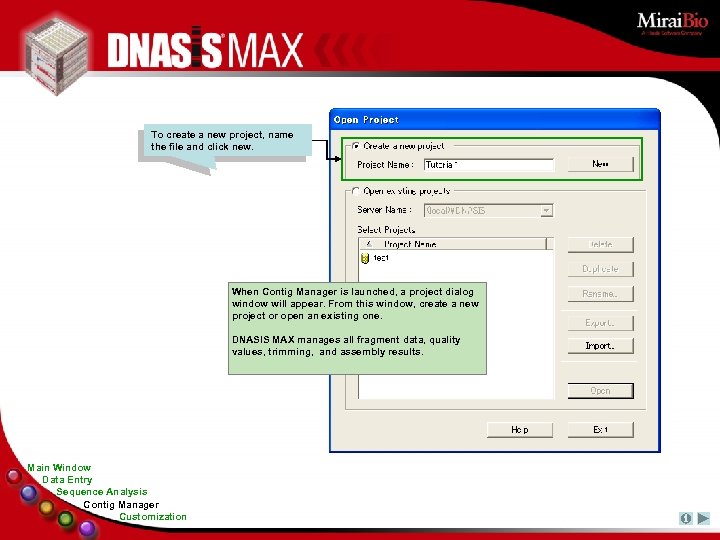Click the Duplicate button
The image size is (720, 540).
point(600,269)
